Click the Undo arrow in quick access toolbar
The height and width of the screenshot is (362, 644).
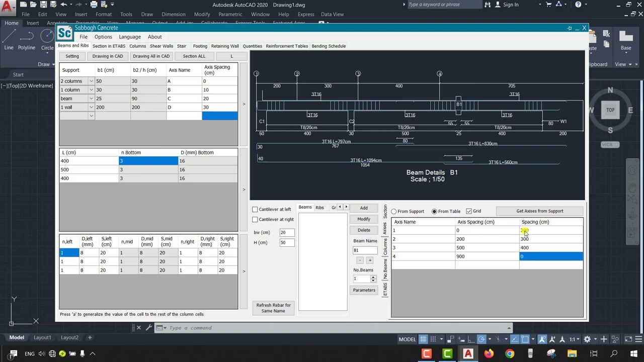(64, 5)
